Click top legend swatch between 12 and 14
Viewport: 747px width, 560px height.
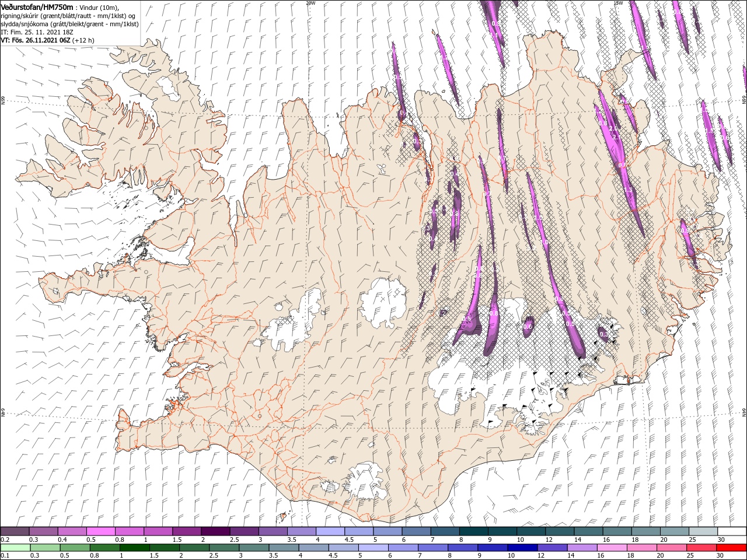(x=560, y=531)
